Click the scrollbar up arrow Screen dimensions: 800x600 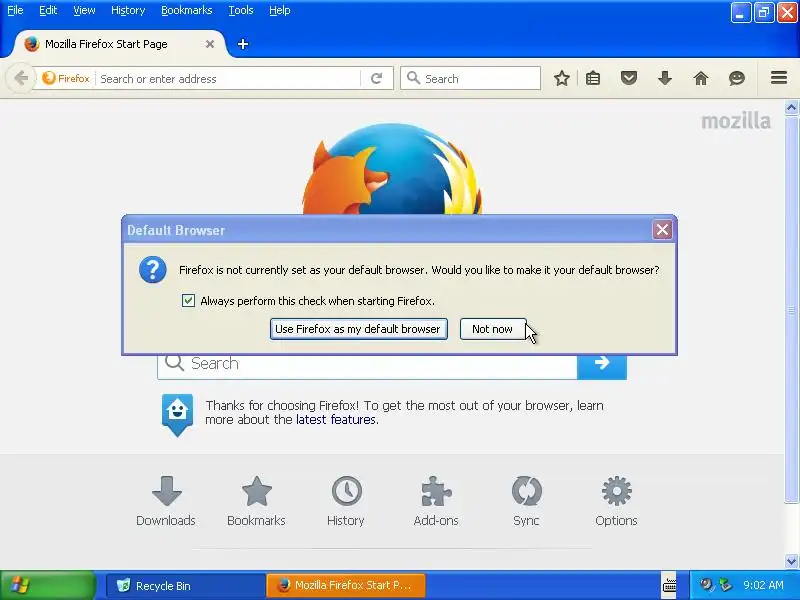coord(791,107)
